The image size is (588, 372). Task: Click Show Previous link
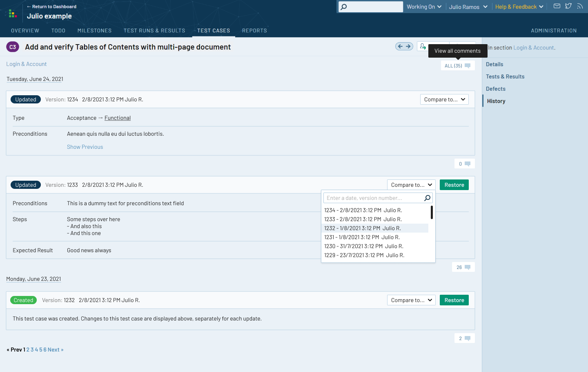click(85, 147)
